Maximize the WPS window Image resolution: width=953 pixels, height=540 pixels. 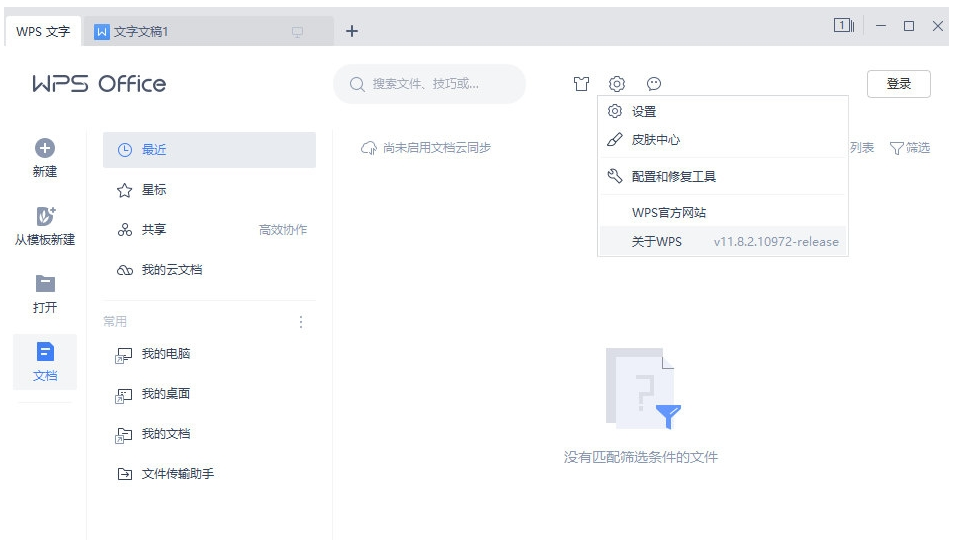coord(909,26)
